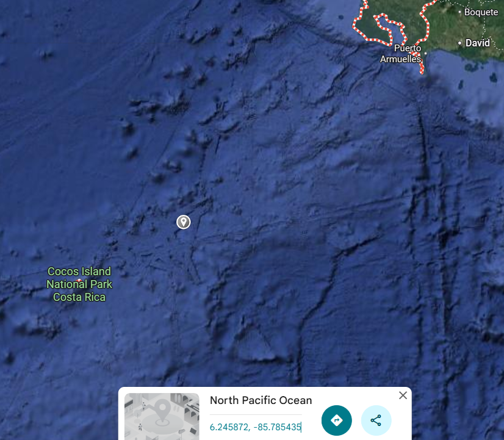The image size is (504, 440).
Task: Click the small dot beside Boquete
Action: [460, 12]
